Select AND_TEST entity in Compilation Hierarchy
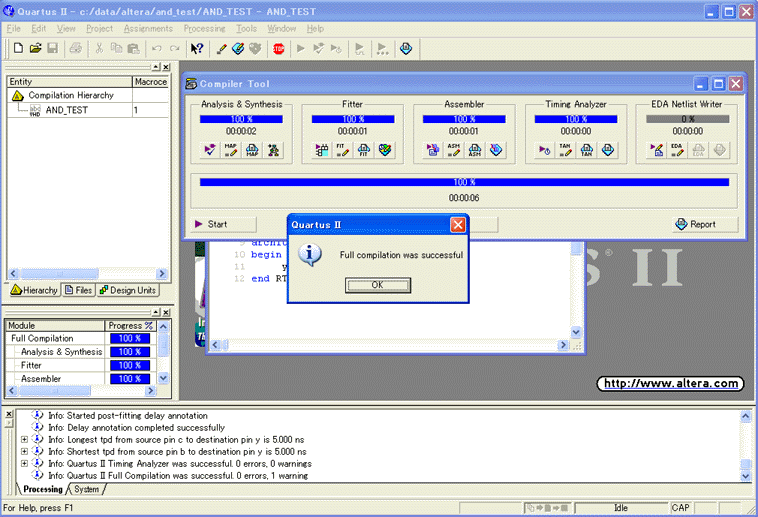This screenshot has width=758, height=517. tap(66, 110)
